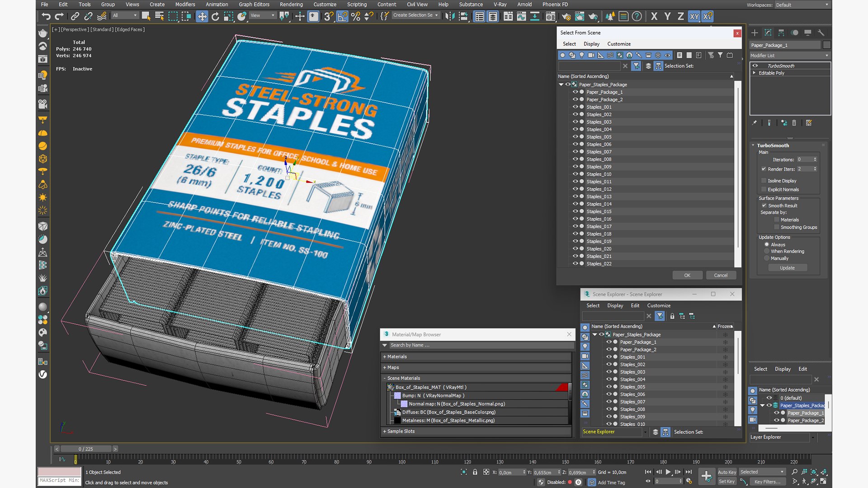Click the Redo arrow icon
The image size is (868, 488).
point(59,16)
